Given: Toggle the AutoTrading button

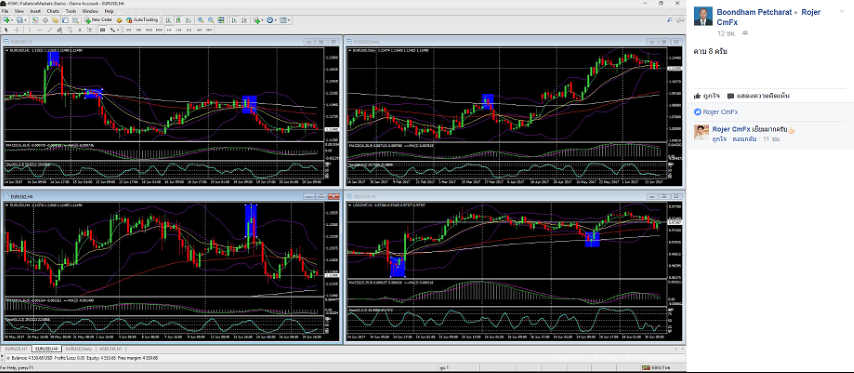Looking at the screenshot, I should (x=142, y=20).
